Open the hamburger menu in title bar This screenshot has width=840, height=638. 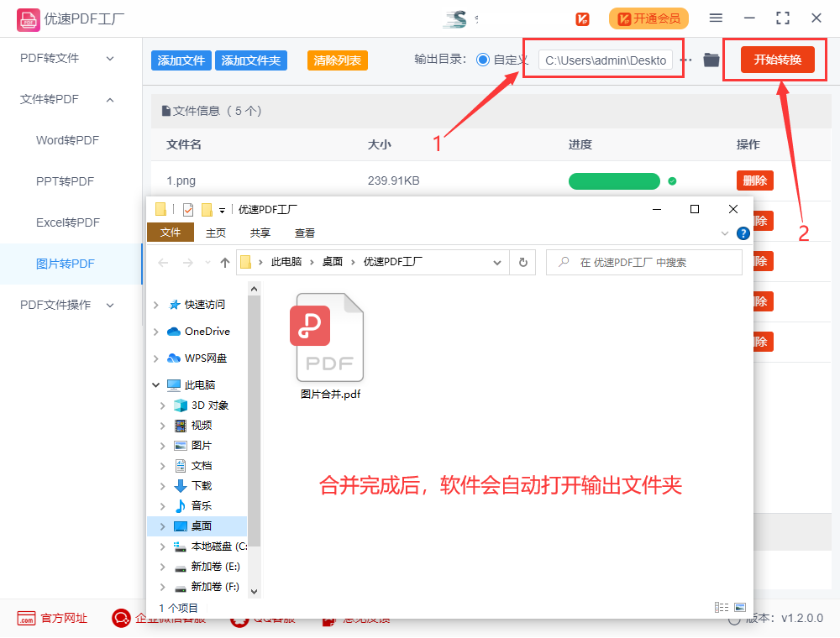pyautogui.click(x=716, y=18)
